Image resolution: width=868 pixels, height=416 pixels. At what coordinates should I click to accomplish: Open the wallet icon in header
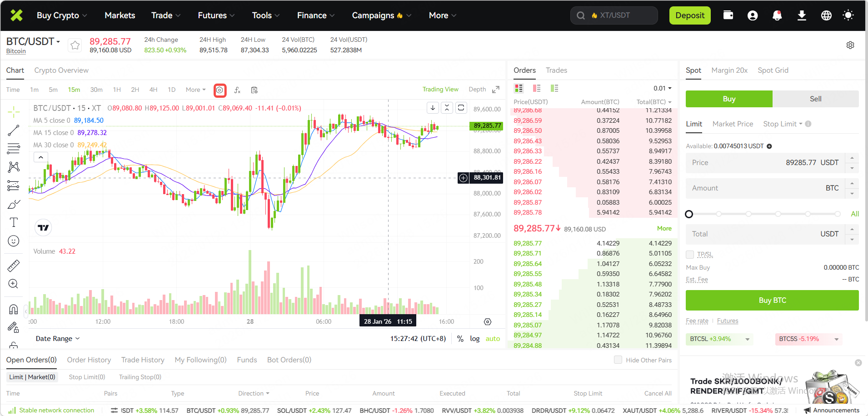728,15
